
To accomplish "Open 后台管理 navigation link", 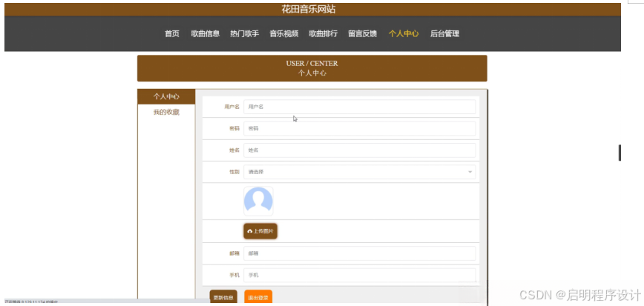I will coord(445,33).
